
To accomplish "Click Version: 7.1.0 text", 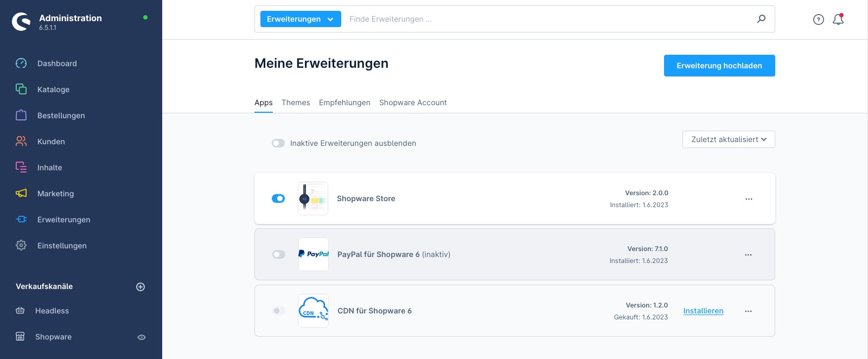I will 648,249.
